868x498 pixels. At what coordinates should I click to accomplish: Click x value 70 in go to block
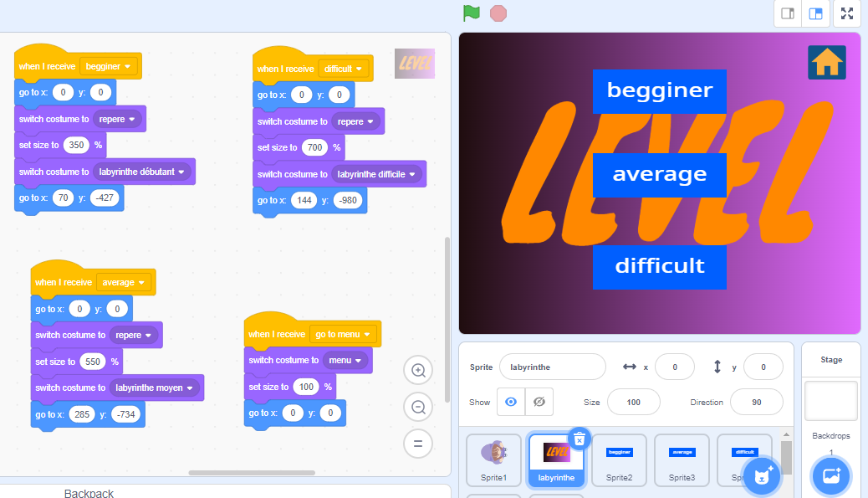pyautogui.click(x=63, y=198)
